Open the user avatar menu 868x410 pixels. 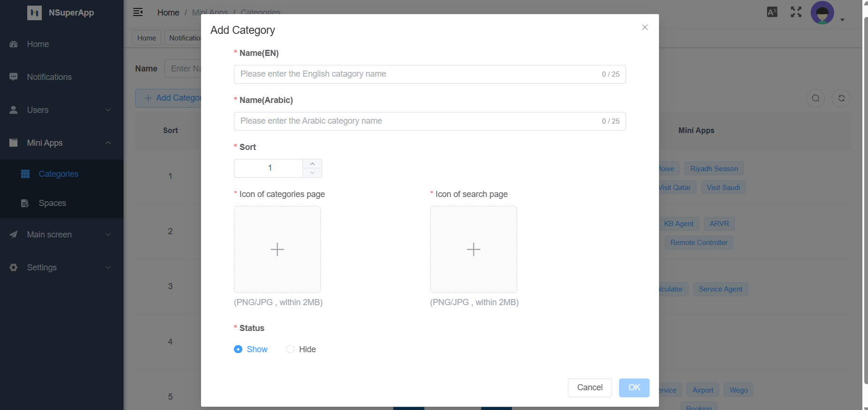(x=822, y=13)
